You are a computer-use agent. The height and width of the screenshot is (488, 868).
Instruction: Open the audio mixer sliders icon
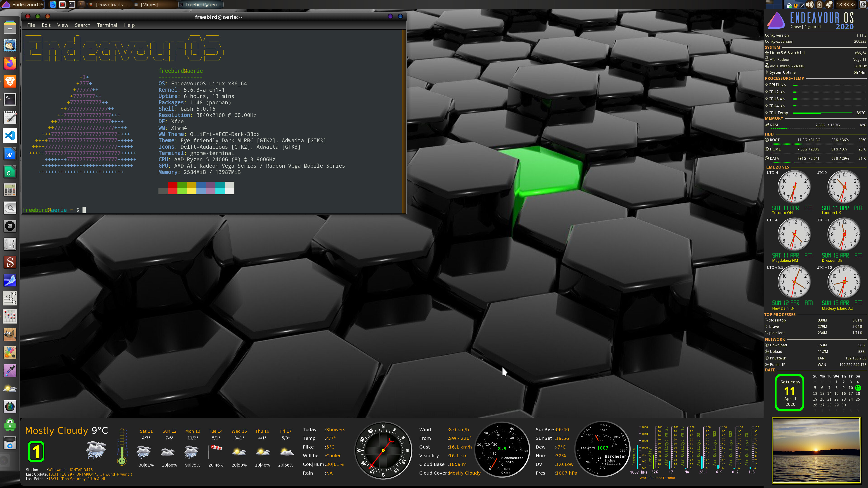tap(10, 244)
